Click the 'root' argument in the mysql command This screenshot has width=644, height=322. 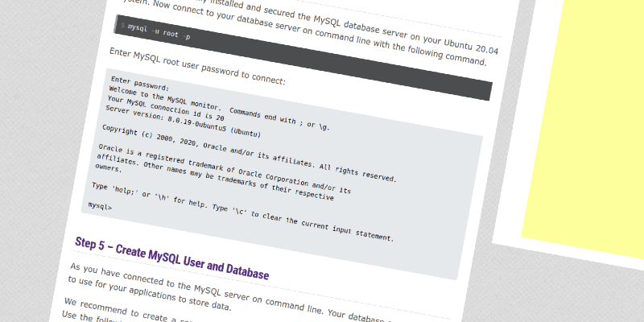point(170,34)
